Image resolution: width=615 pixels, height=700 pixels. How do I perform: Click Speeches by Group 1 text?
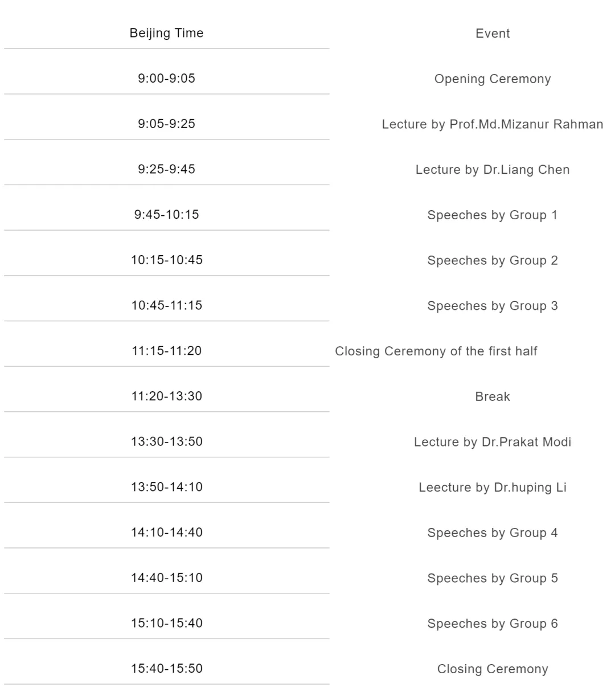[493, 215]
